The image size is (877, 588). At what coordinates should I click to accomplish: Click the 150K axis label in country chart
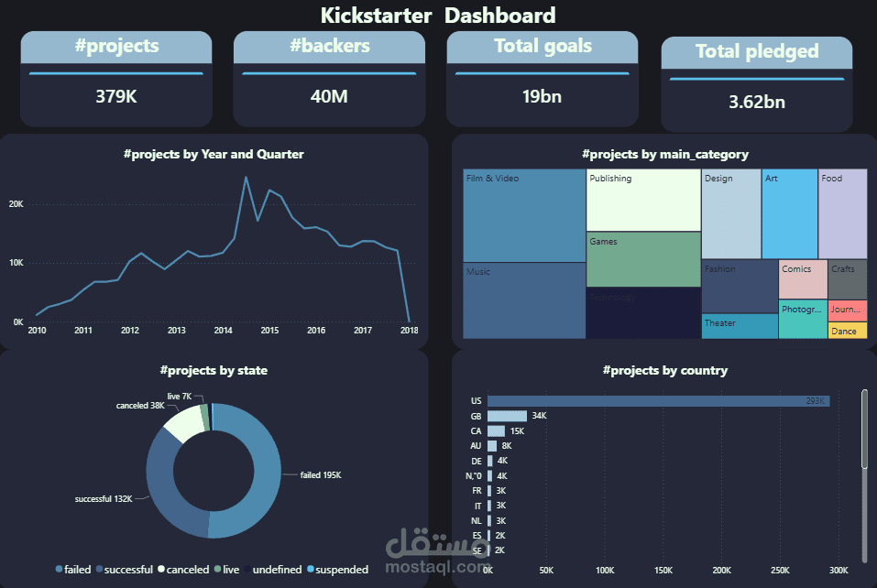663,570
